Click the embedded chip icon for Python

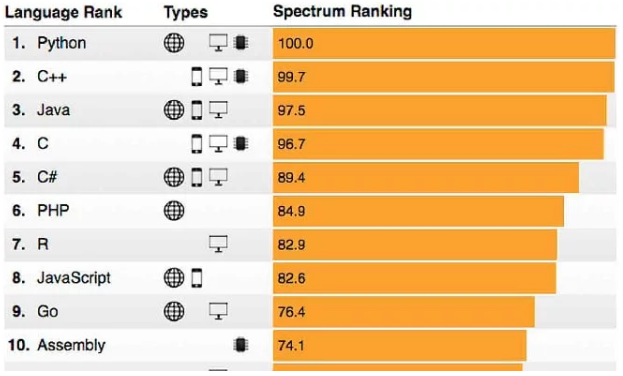click(241, 43)
